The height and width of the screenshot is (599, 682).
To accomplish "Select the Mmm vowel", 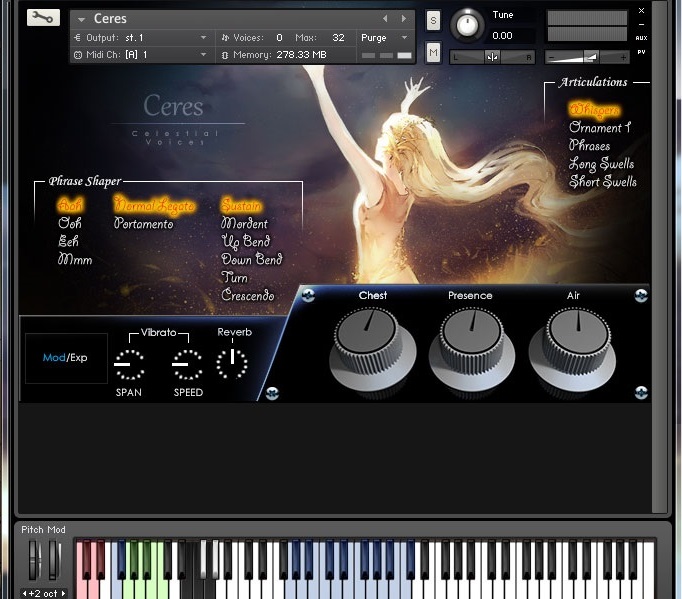I will click(75, 260).
